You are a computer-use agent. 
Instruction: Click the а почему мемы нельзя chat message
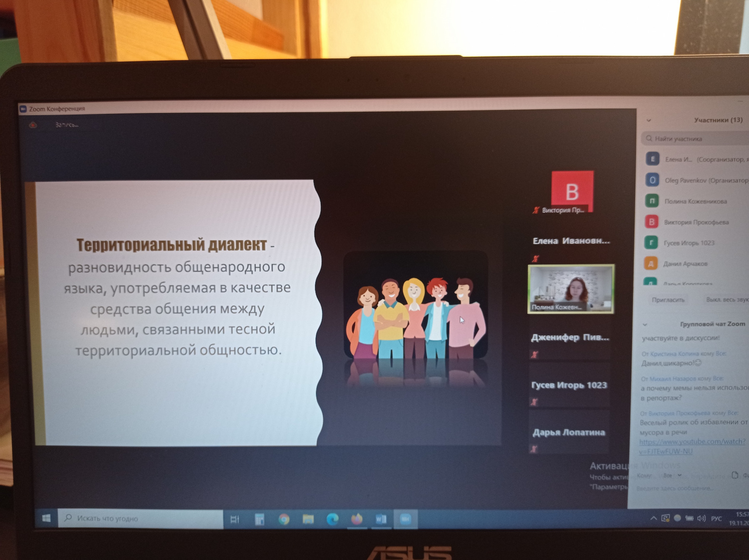(694, 393)
